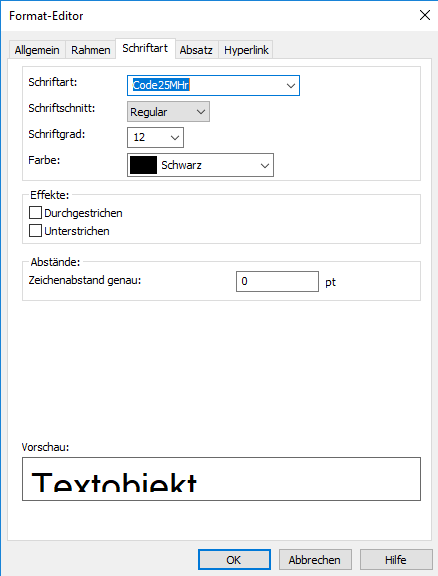The image size is (438, 576).
Task: Go to the Absatz tab
Action: click(x=196, y=50)
